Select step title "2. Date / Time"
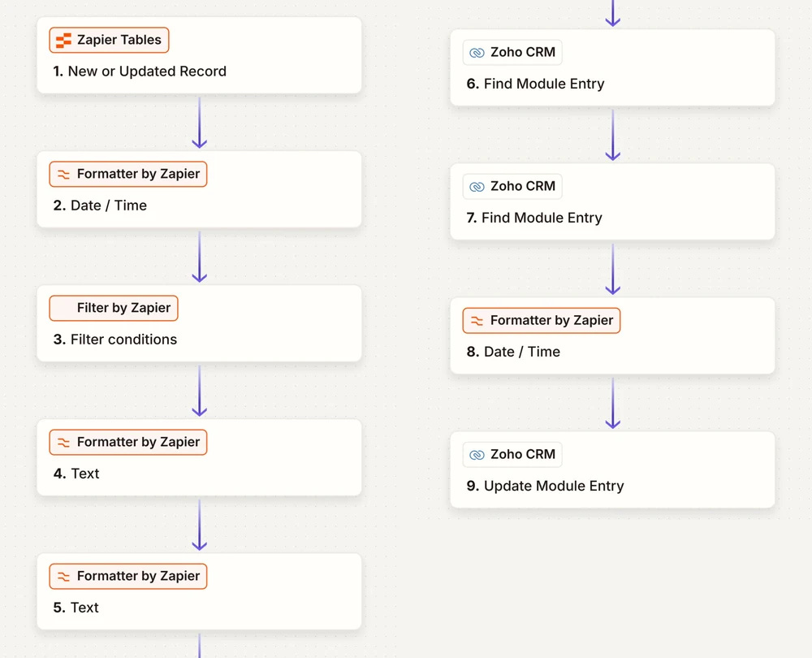 coord(100,206)
